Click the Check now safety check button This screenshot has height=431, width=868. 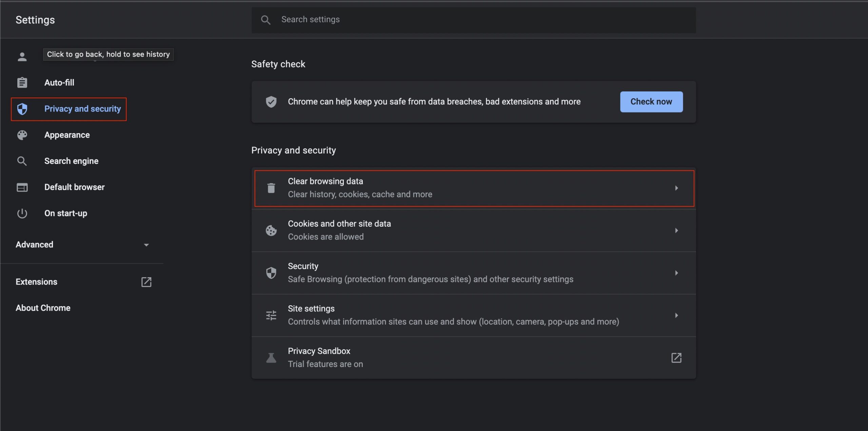(x=651, y=102)
